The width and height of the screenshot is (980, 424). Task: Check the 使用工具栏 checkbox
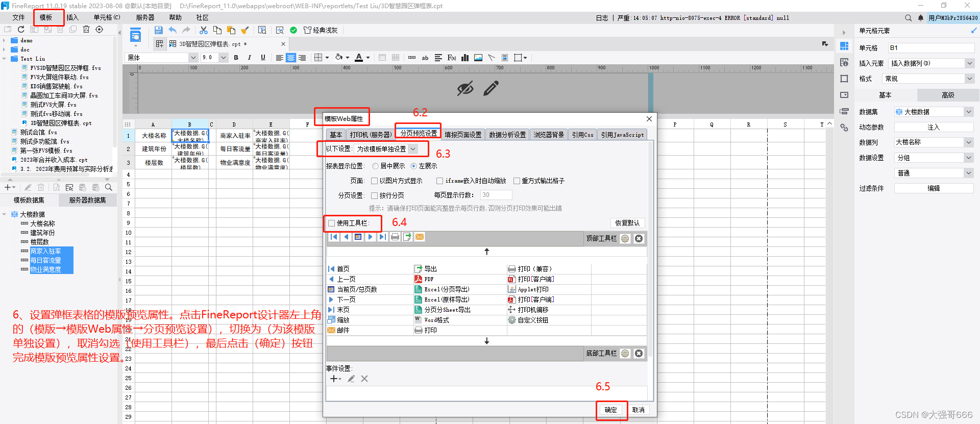pyautogui.click(x=332, y=223)
